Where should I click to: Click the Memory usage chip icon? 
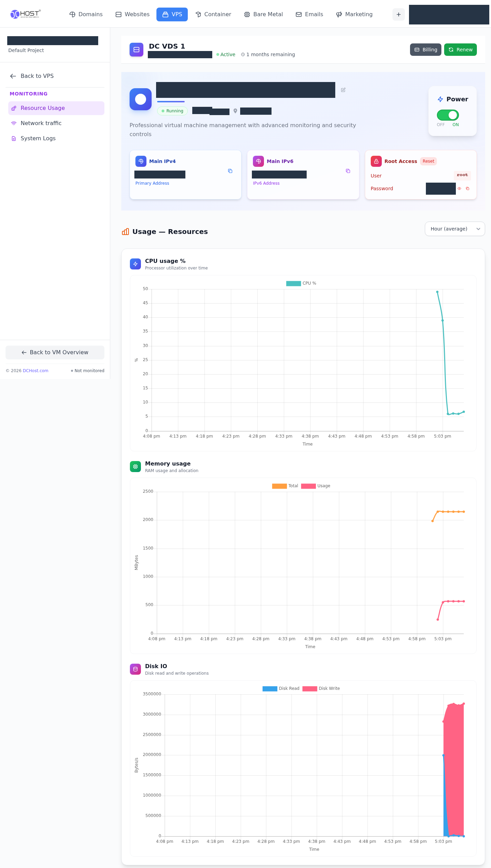coord(135,467)
